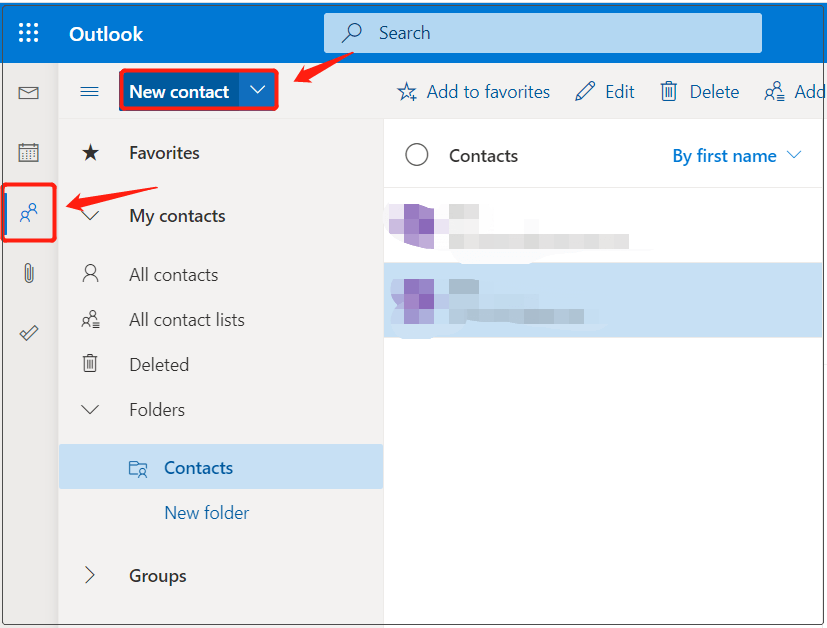Screen dimensions: 827x628
Task: Open the New contact dropdown arrow
Action: click(x=257, y=90)
